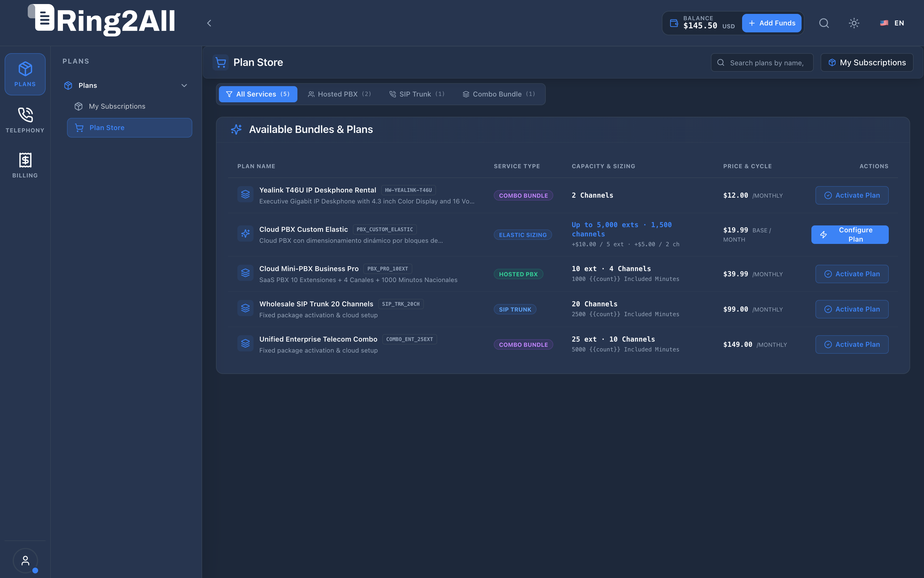Image resolution: width=924 pixels, height=578 pixels.
Task: Activate the Yealink T46U rental plan
Action: [852, 195]
